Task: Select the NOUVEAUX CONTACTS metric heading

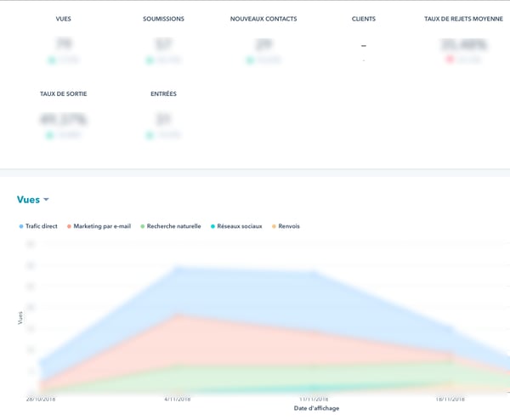Action: pyautogui.click(x=263, y=19)
